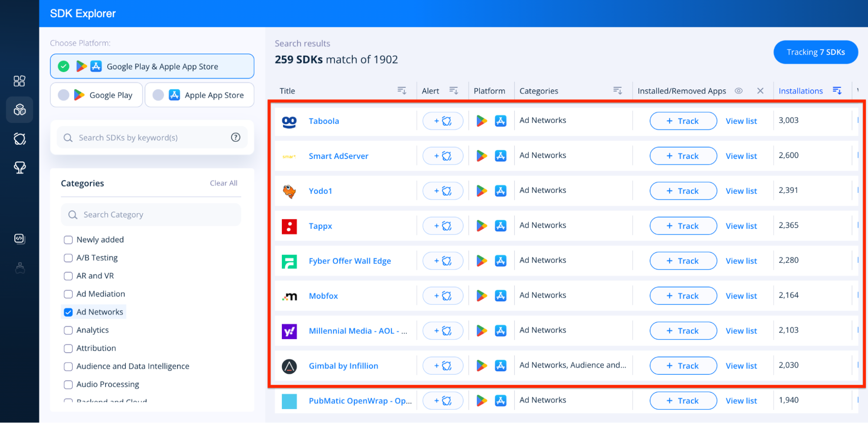The image size is (868, 423).
Task: Check the Analytics category
Action: tap(68, 330)
